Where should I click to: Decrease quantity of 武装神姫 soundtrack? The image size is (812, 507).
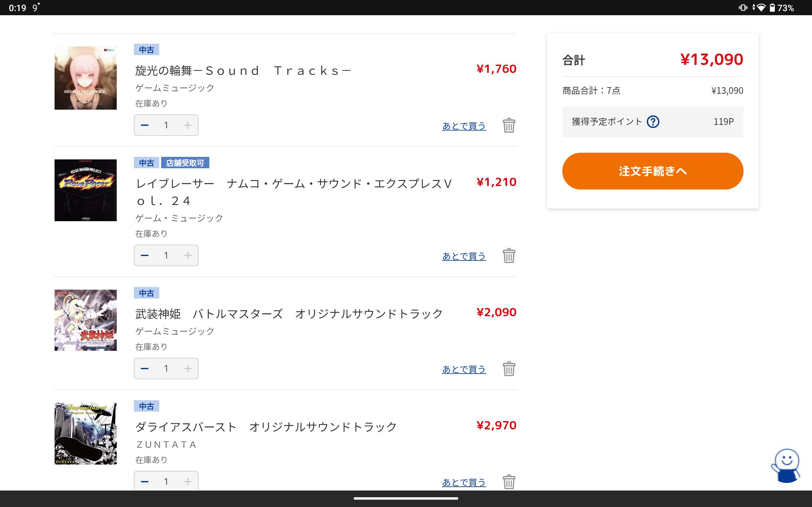point(145,369)
